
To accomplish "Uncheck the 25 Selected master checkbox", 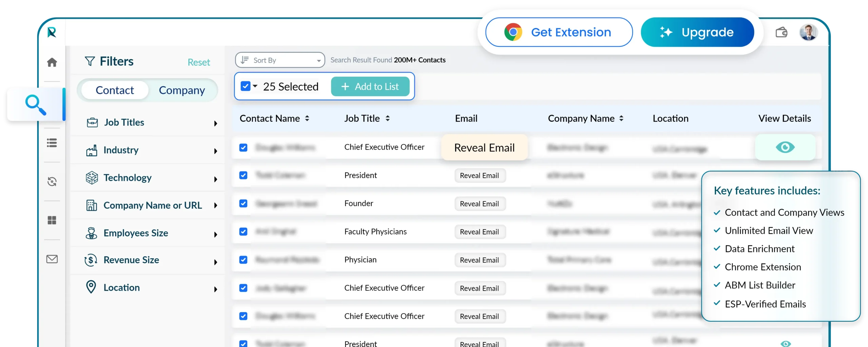I will [245, 86].
